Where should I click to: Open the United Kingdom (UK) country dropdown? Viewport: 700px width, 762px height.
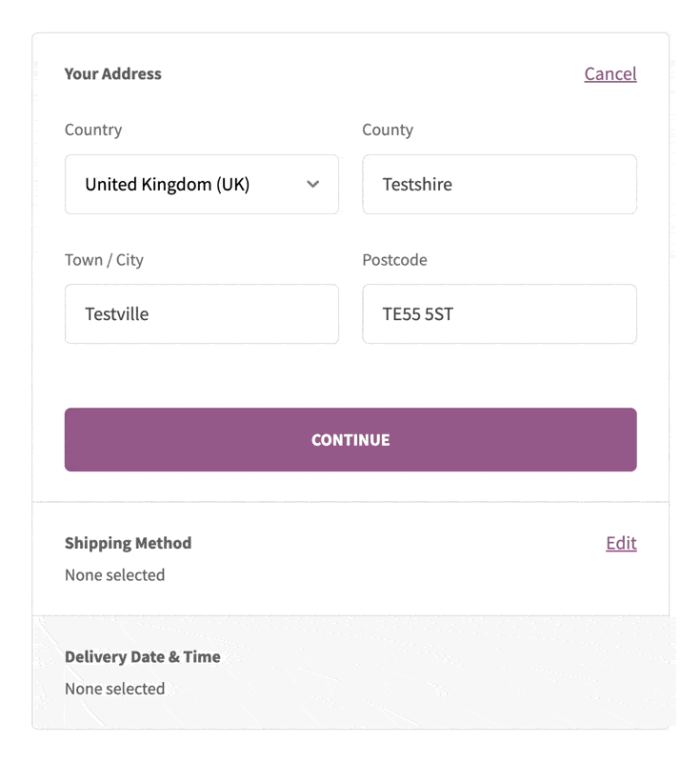[x=202, y=184]
